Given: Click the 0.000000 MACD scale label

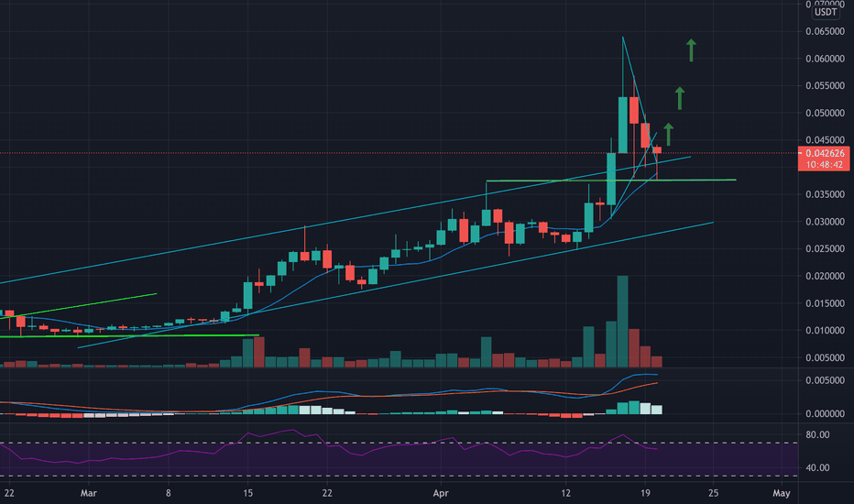Looking at the screenshot, I should pos(825,414).
